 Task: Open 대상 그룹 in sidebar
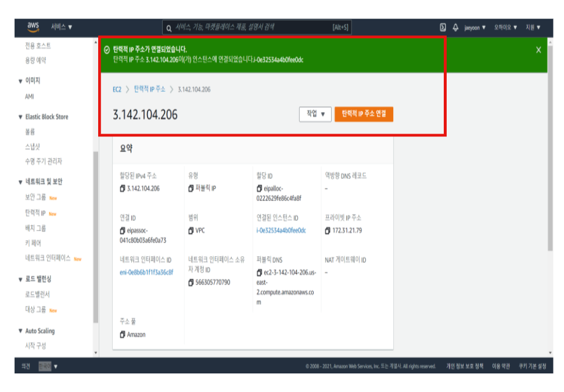pos(35,310)
